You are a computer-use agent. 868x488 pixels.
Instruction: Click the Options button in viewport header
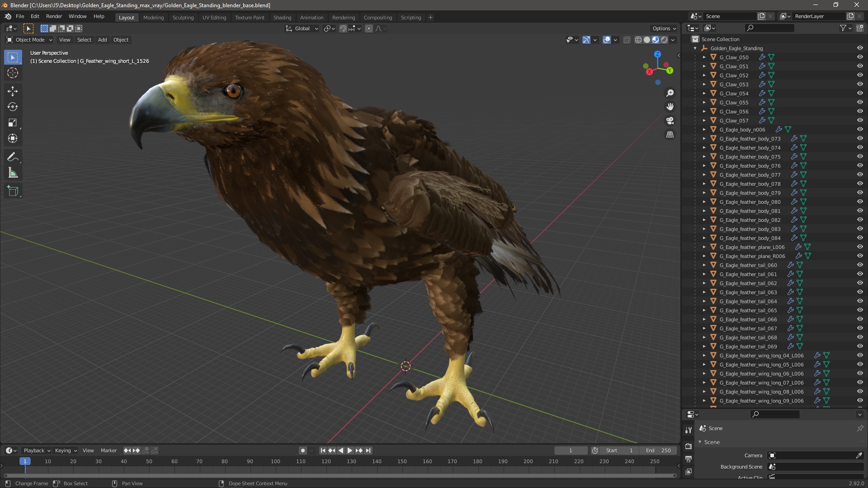(x=664, y=28)
